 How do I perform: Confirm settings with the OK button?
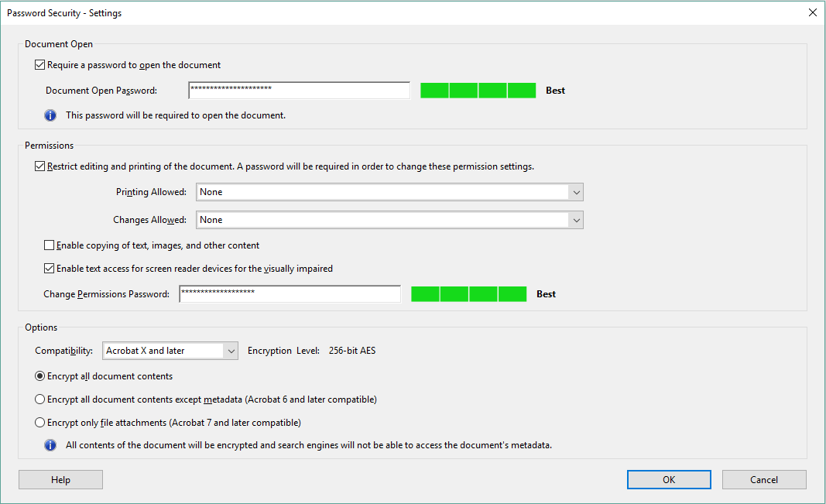[669, 480]
